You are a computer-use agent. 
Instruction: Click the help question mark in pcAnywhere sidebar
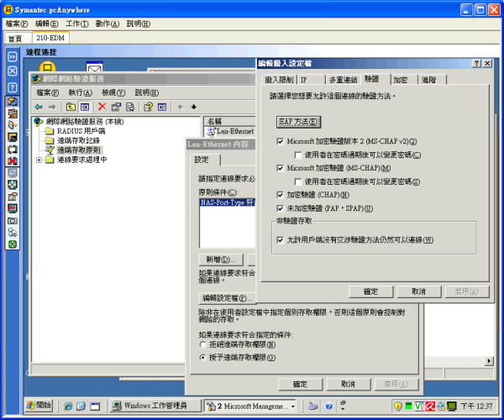(x=13, y=87)
